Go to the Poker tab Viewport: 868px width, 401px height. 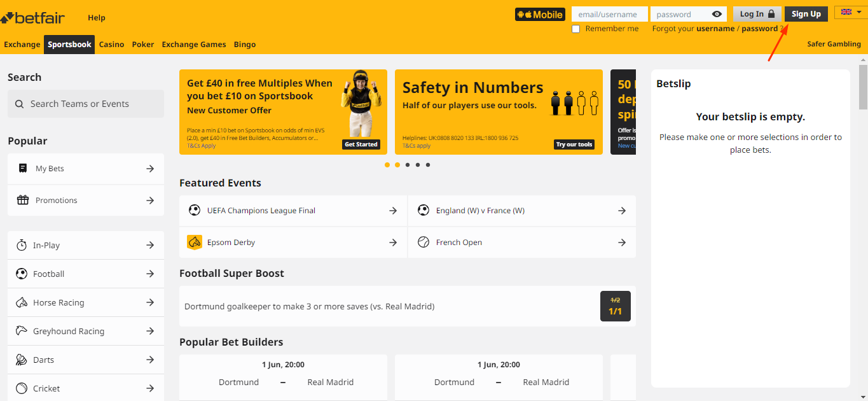(143, 45)
